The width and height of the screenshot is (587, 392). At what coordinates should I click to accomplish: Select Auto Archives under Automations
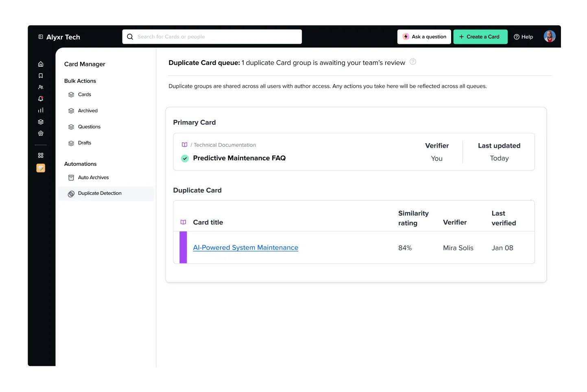pos(93,177)
